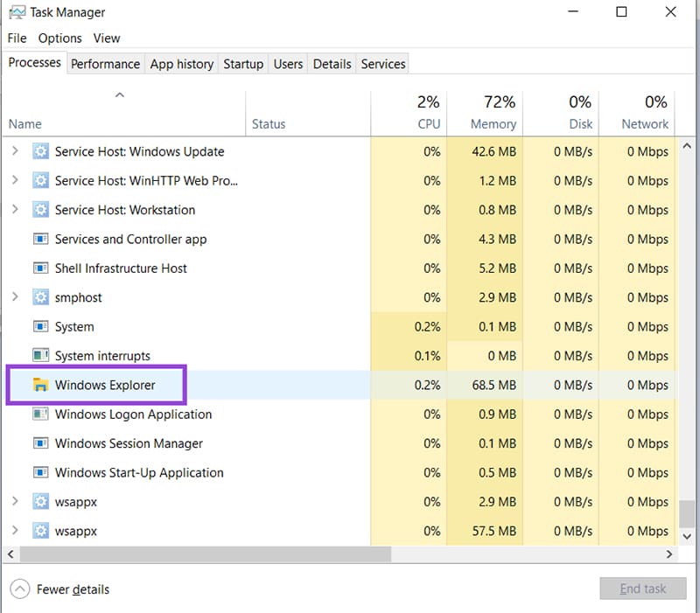Image resolution: width=700 pixels, height=613 pixels.
Task: Click the Shell Infrastructure Host icon
Action: point(40,268)
